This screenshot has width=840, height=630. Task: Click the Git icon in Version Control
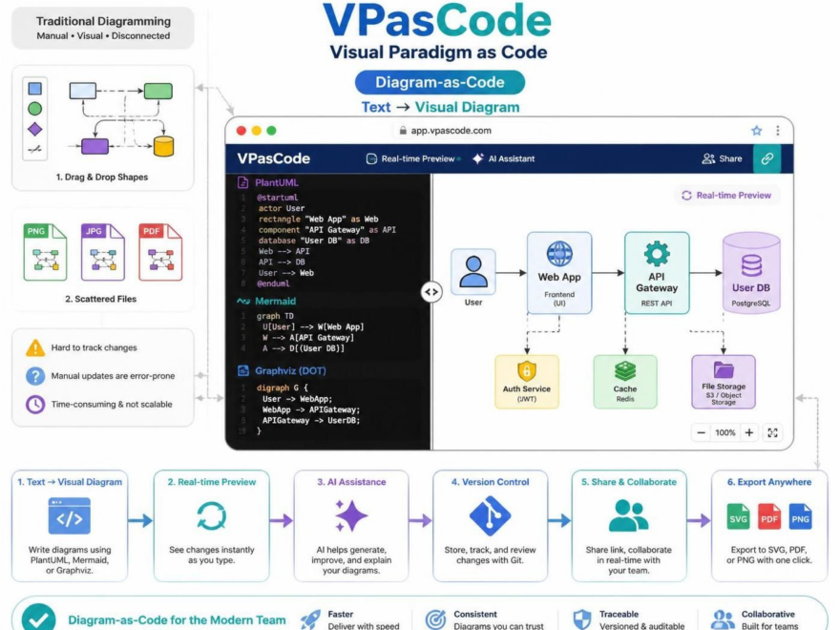tap(490, 515)
